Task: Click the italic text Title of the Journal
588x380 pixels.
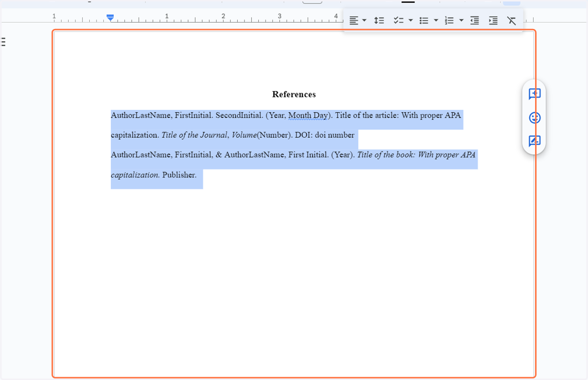Action: 195,135
